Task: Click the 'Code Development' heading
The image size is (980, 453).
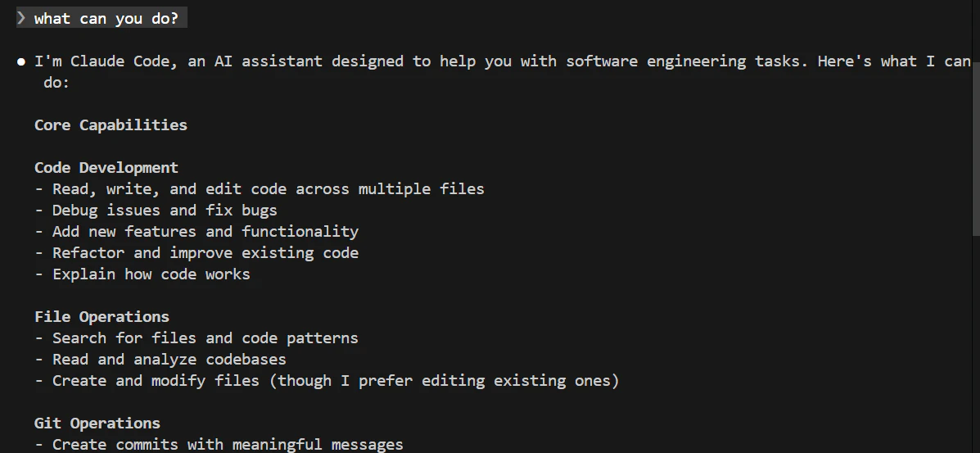Action: [106, 168]
